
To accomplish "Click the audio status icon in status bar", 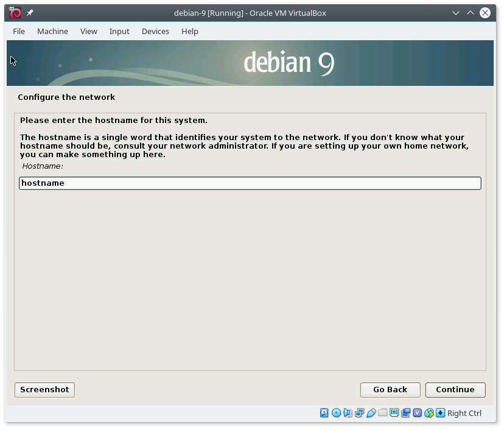I will pyautogui.click(x=348, y=413).
